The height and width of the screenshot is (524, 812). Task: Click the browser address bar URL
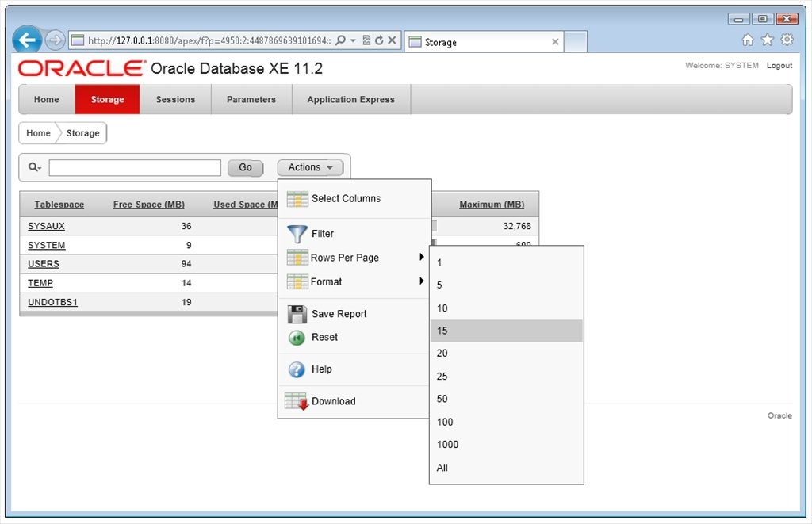point(209,40)
